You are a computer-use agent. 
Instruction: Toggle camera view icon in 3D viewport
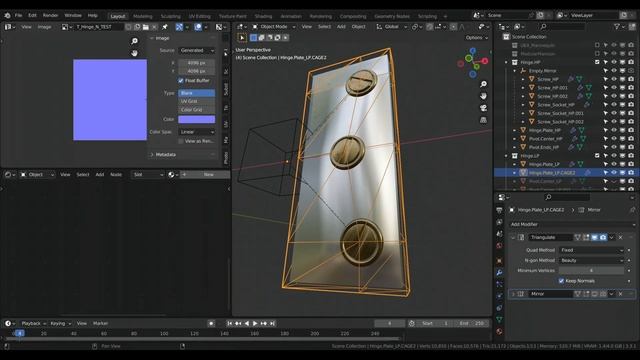point(484,108)
